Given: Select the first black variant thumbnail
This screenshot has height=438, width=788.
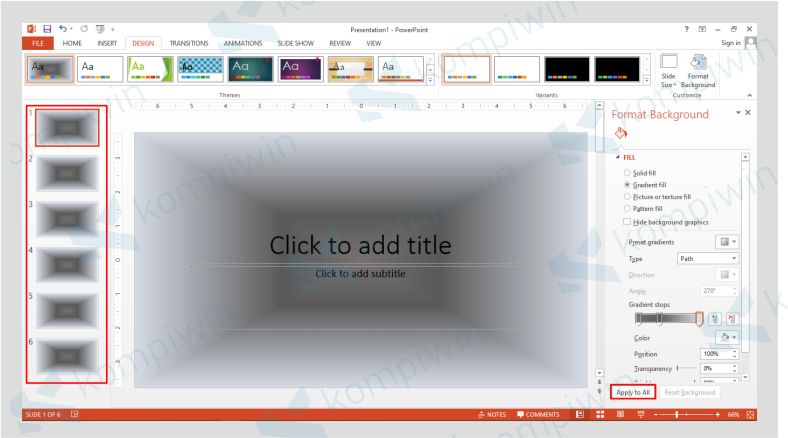Looking at the screenshot, I should click(567, 69).
